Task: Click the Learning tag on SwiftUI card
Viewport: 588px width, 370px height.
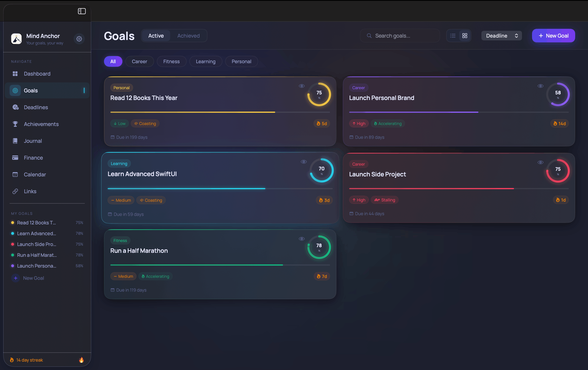Action: [119, 164]
